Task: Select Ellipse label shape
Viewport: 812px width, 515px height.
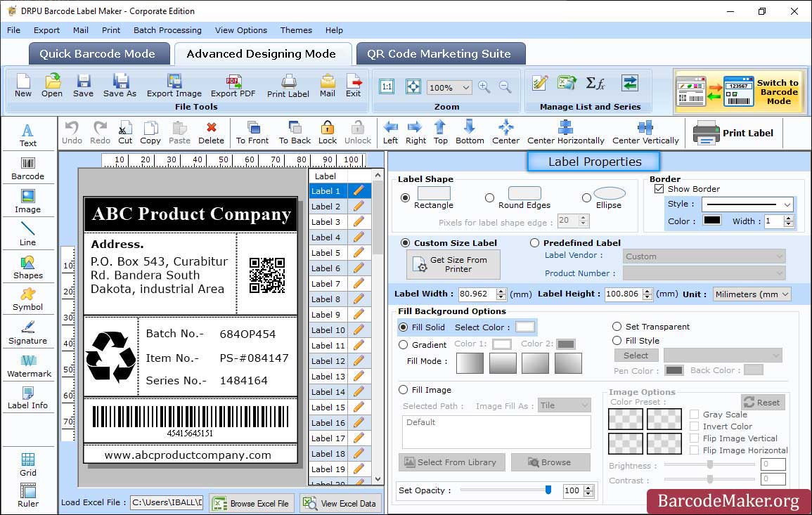Action: click(586, 197)
